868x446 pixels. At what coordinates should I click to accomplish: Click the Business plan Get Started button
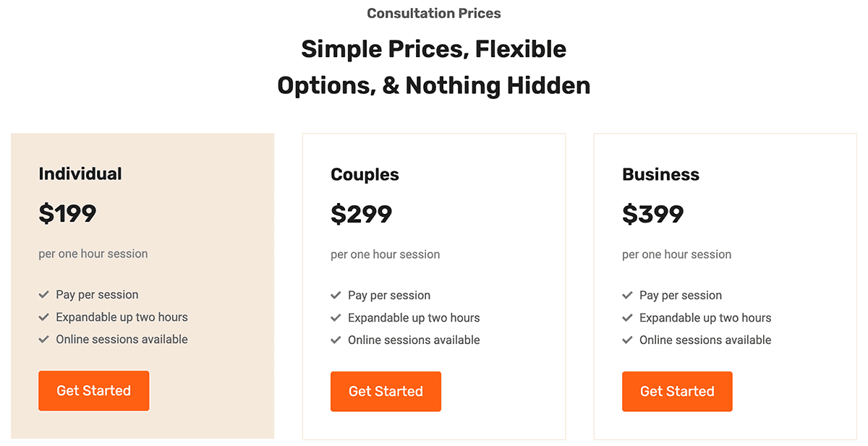point(677,392)
